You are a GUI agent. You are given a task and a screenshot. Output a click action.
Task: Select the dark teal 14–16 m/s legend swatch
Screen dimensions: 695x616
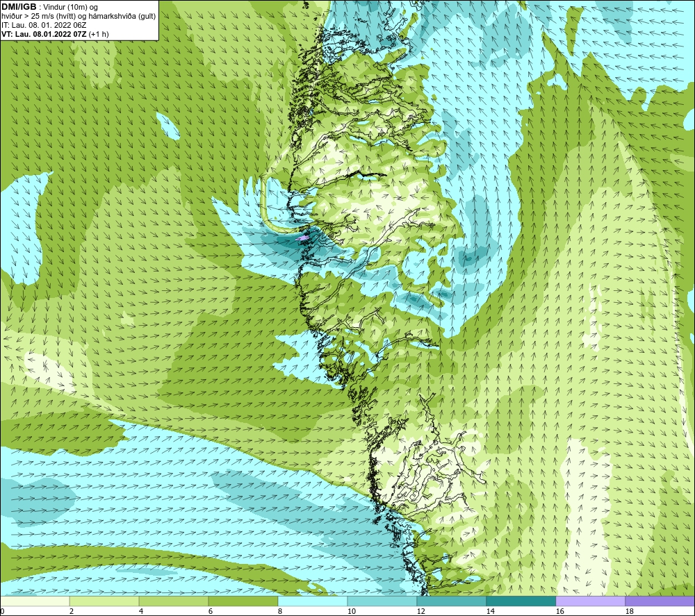(x=521, y=601)
